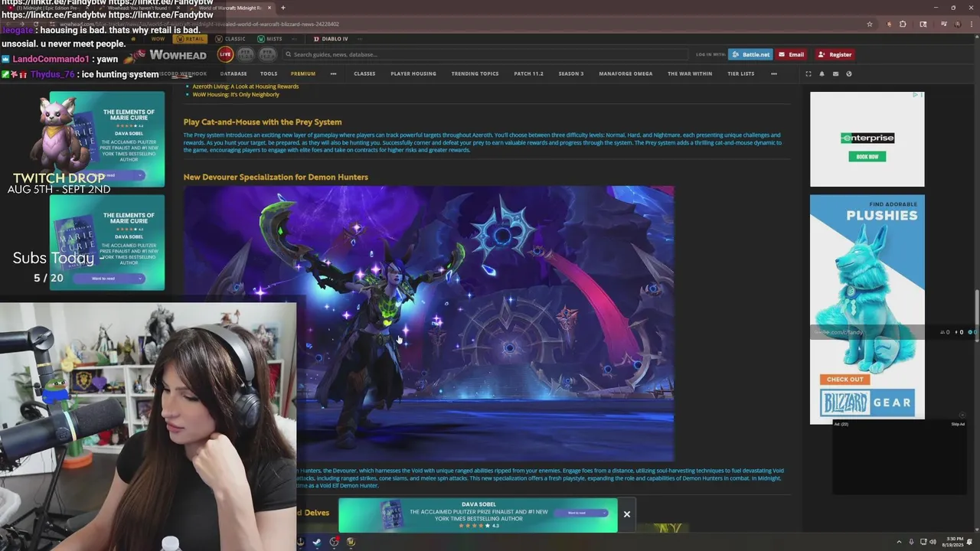Screen dimensions: 980x551
Task: Click the Enterprise Book Now ad button
Action: coord(867,156)
